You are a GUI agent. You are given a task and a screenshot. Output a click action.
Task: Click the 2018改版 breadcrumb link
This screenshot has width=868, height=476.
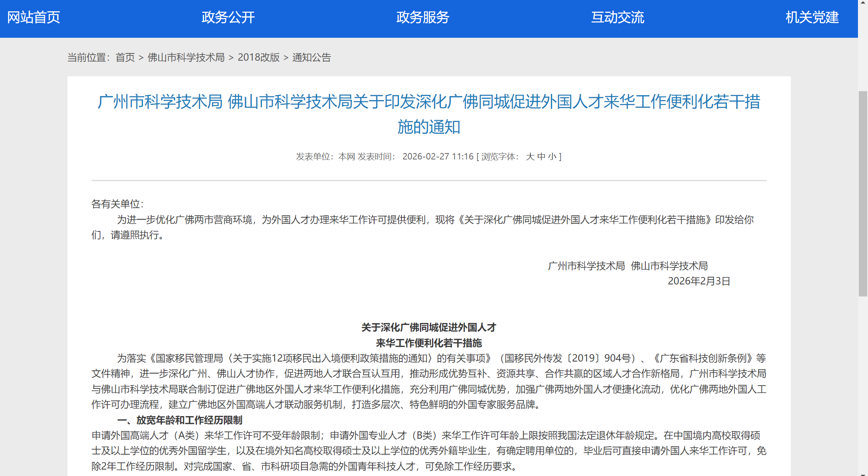(258, 57)
